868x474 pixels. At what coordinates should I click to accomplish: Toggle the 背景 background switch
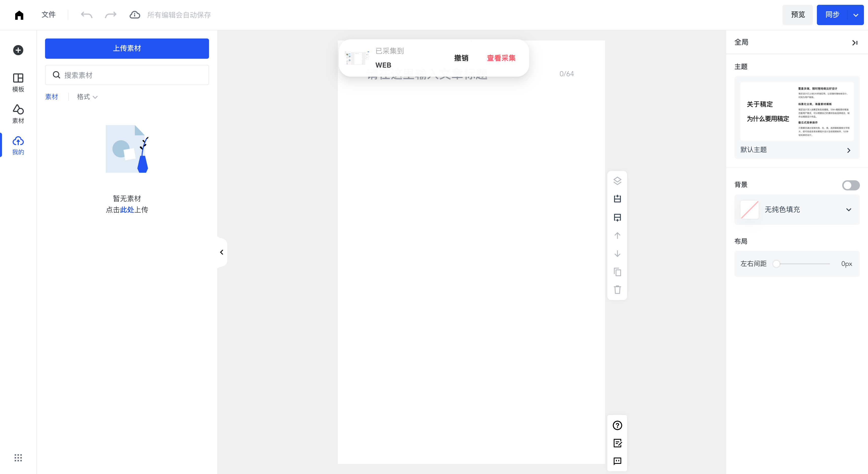coord(851,185)
